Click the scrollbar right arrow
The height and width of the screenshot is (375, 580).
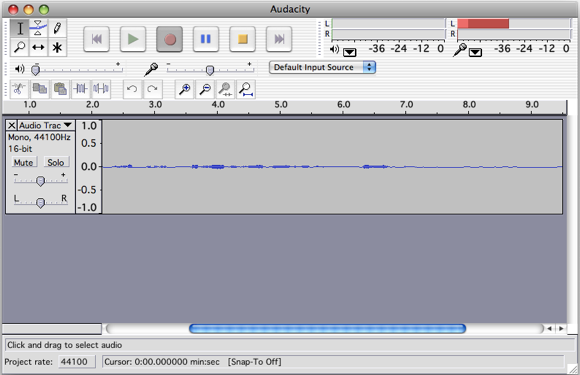coord(561,328)
